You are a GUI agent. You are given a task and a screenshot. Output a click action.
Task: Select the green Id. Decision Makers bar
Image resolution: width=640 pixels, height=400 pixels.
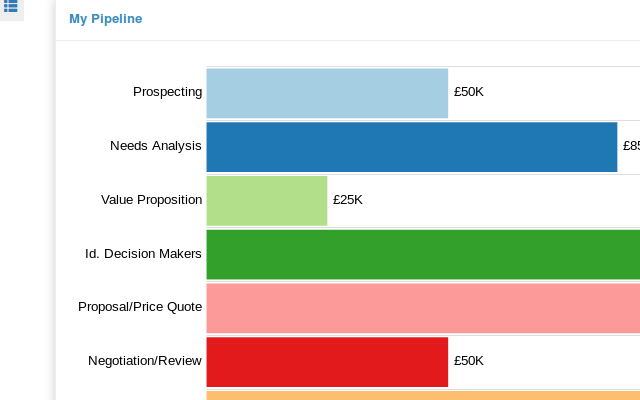pyautogui.click(x=422, y=254)
